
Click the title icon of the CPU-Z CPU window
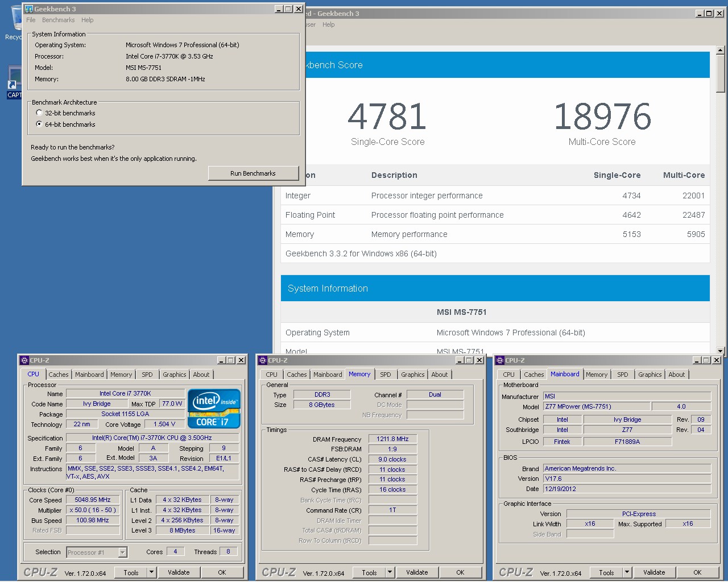point(24,360)
